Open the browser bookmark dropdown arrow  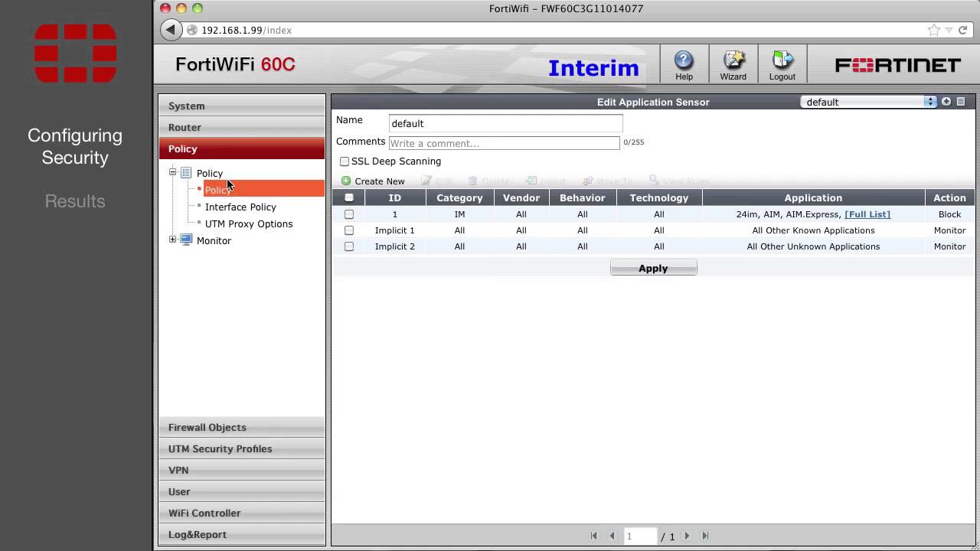[x=949, y=30]
